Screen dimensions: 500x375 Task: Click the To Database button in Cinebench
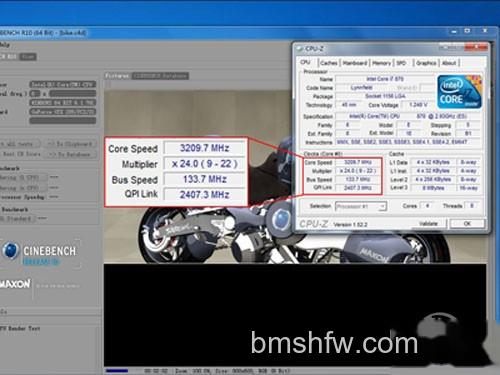(x=71, y=154)
